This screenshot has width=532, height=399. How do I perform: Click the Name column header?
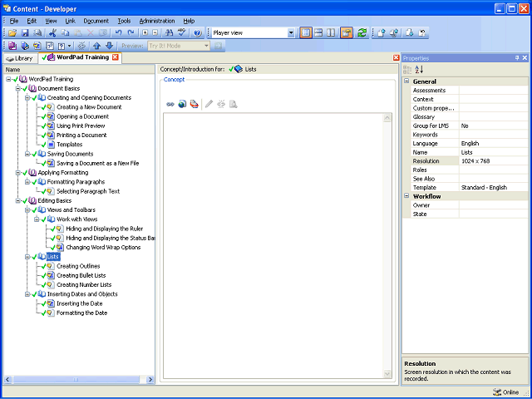[79, 70]
